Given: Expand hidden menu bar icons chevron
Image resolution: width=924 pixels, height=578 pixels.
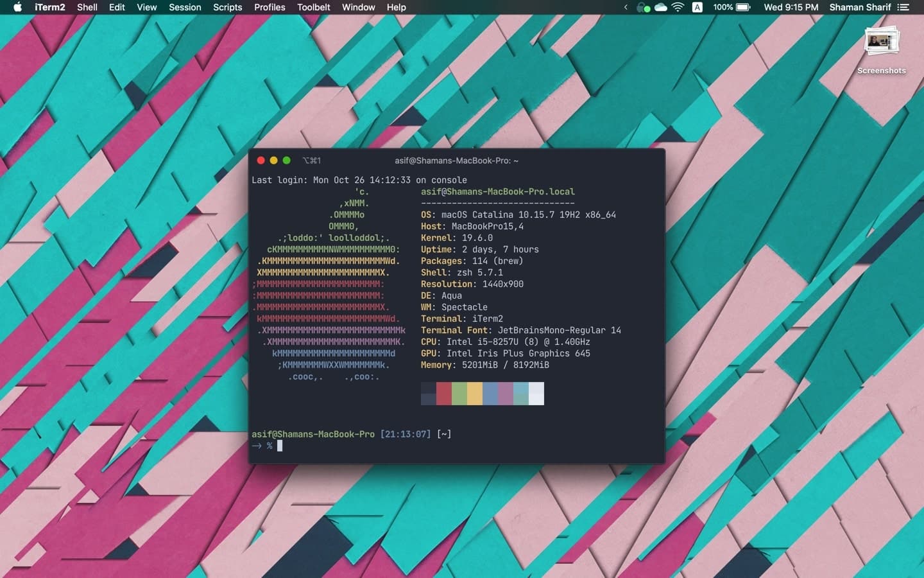Looking at the screenshot, I should point(626,7).
